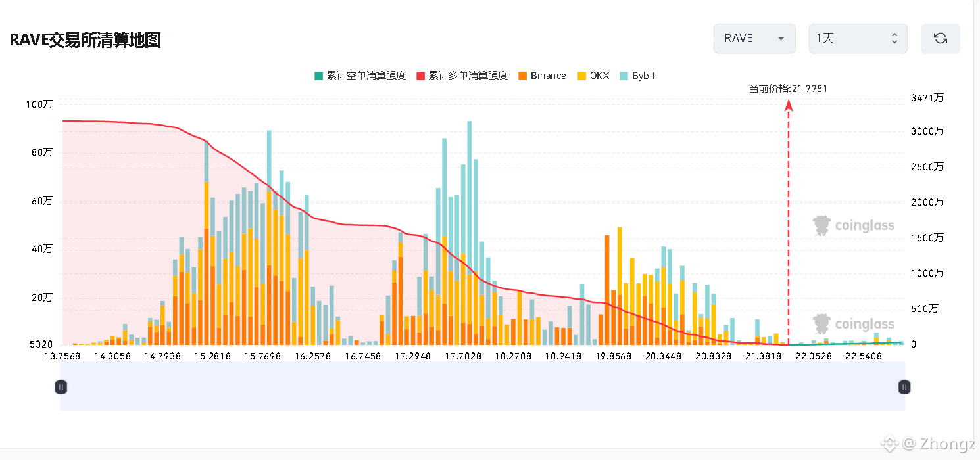Image resolution: width=980 pixels, height=460 pixels.
Task: Click the left axis value 20万
Action: coord(42,297)
